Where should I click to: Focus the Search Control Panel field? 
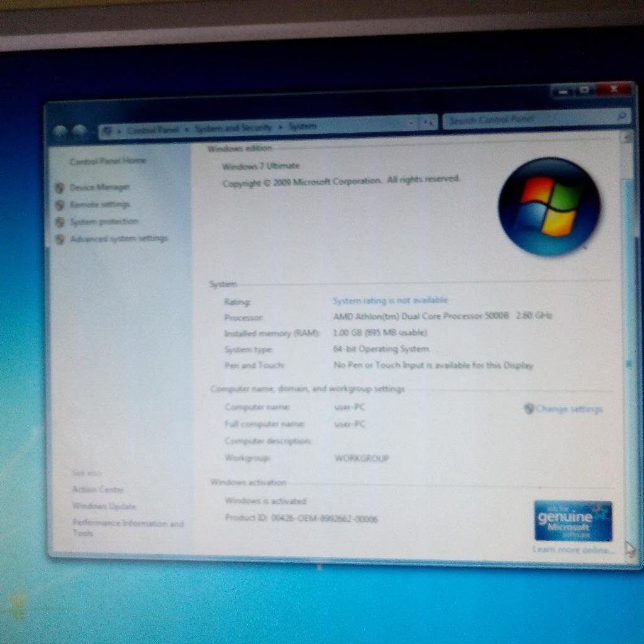(536, 119)
